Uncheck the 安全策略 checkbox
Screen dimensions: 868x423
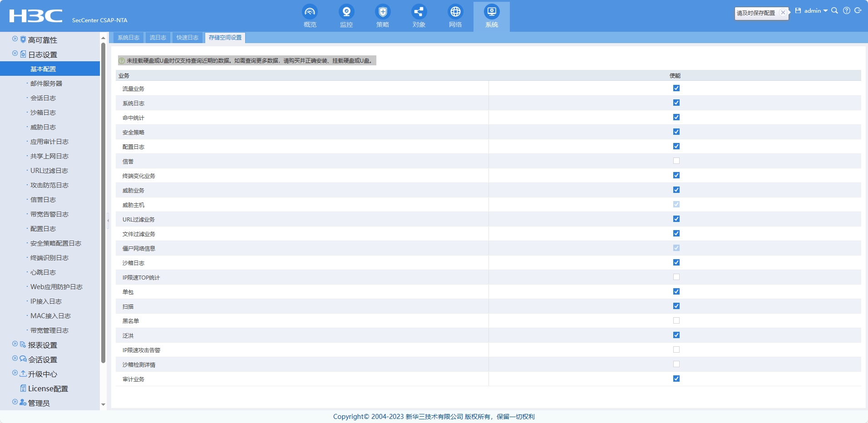pyautogui.click(x=676, y=132)
